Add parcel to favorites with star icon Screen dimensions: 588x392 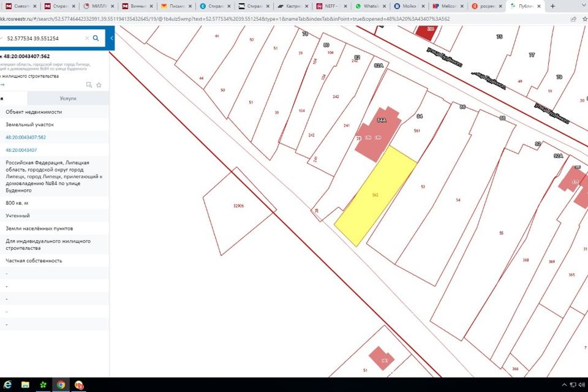pos(99,85)
